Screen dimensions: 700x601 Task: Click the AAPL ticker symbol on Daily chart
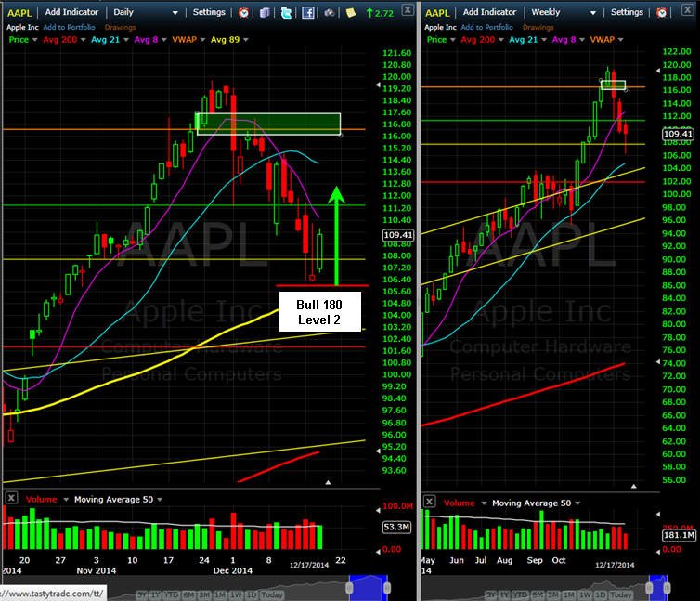[x=19, y=13]
